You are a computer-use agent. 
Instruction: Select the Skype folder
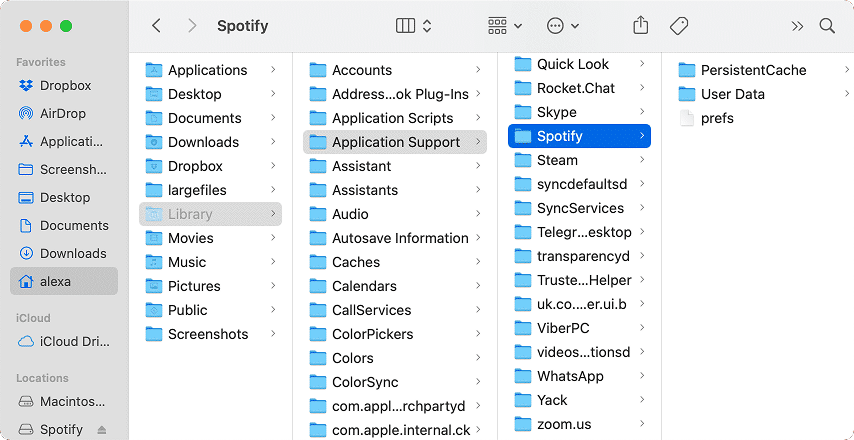coord(579,112)
